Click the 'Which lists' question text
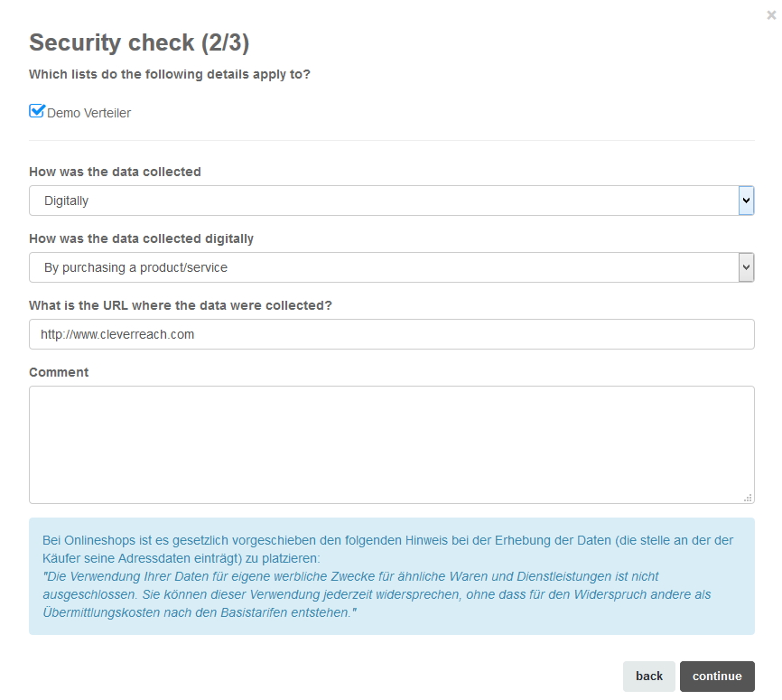This screenshot has height=700, width=782. coord(170,74)
